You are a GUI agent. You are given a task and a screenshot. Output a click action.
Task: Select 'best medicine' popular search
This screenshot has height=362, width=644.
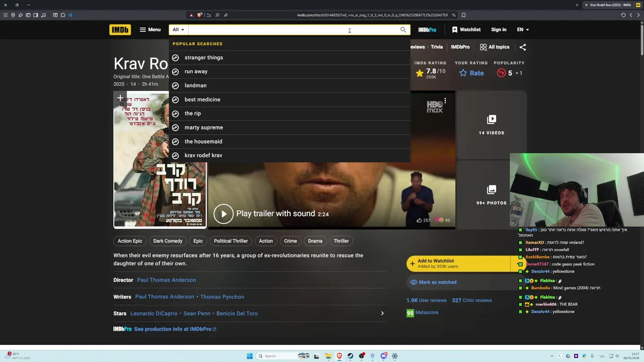coord(289,100)
